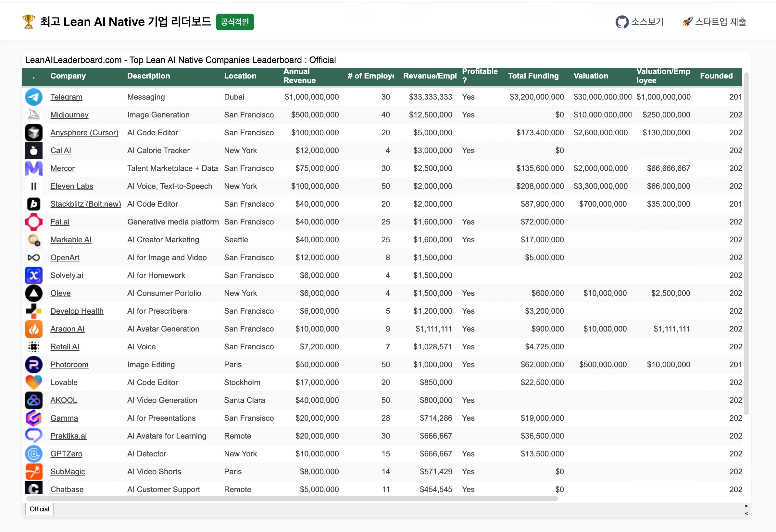Click the Seattle location cell
This screenshot has height=532, width=776.
click(x=236, y=240)
